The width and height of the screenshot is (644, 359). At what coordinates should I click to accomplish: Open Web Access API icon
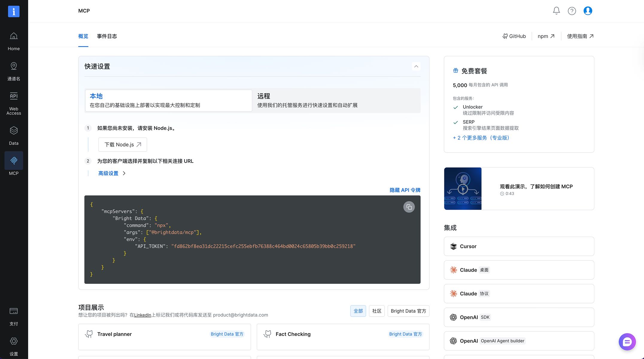click(14, 96)
